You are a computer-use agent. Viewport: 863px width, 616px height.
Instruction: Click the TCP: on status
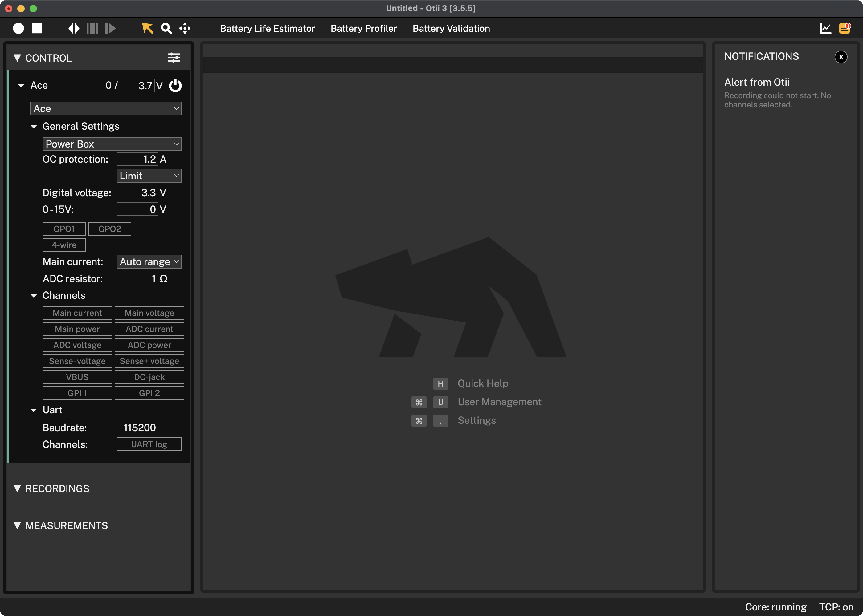coord(836,607)
